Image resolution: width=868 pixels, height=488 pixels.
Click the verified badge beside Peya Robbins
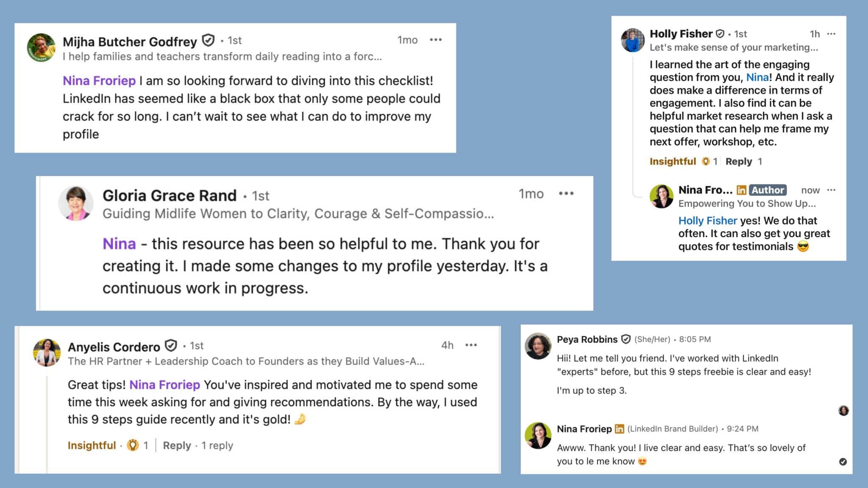point(626,339)
